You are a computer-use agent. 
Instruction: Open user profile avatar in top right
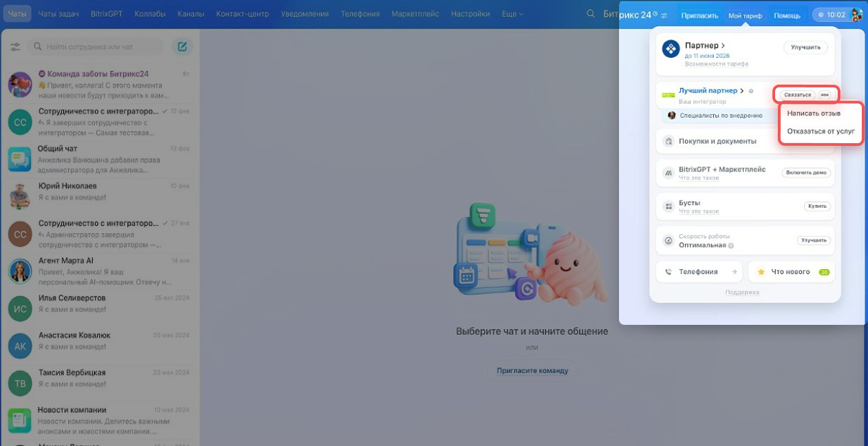856,15
